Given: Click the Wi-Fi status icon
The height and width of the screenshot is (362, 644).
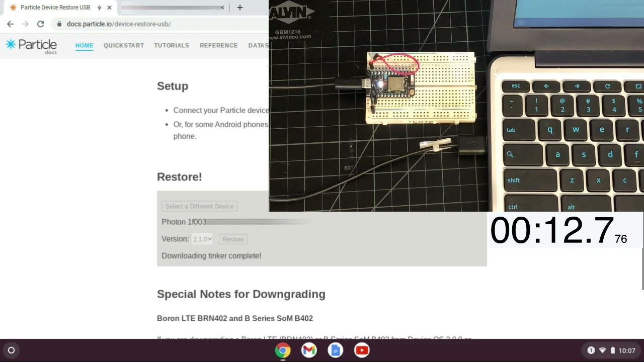Looking at the screenshot, I should [x=602, y=350].
